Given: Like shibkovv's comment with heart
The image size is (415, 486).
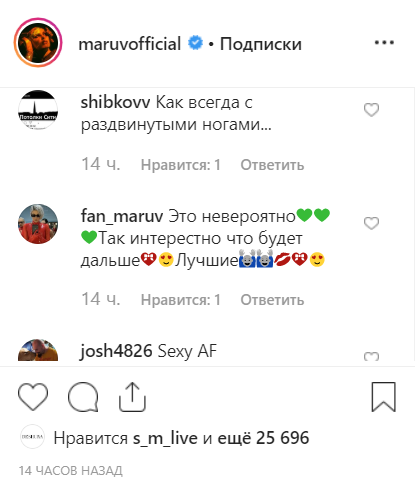Looking at the screenshot, I should click(371, 110).
